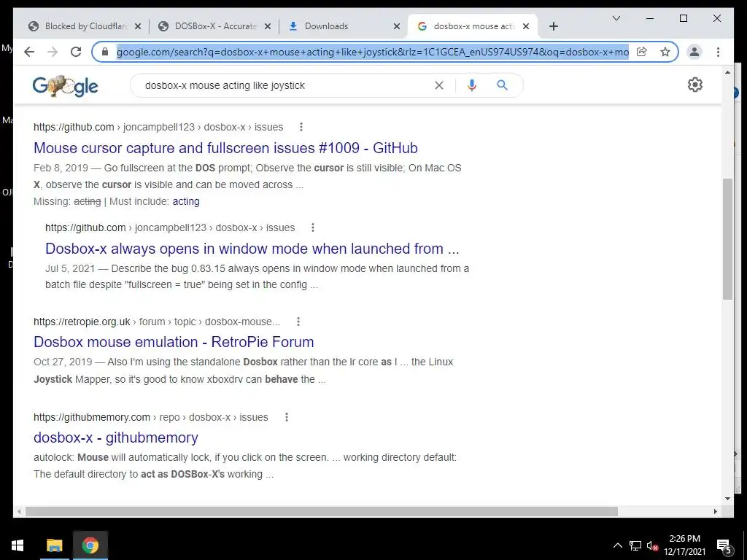Clear the search query text
Screen dimensions: 747x560
438,85
